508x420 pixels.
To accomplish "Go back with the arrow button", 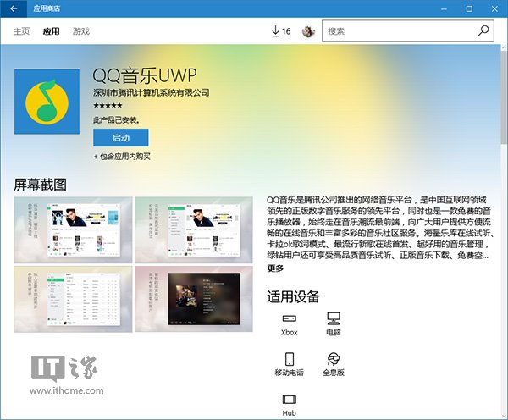I will 14,8.
